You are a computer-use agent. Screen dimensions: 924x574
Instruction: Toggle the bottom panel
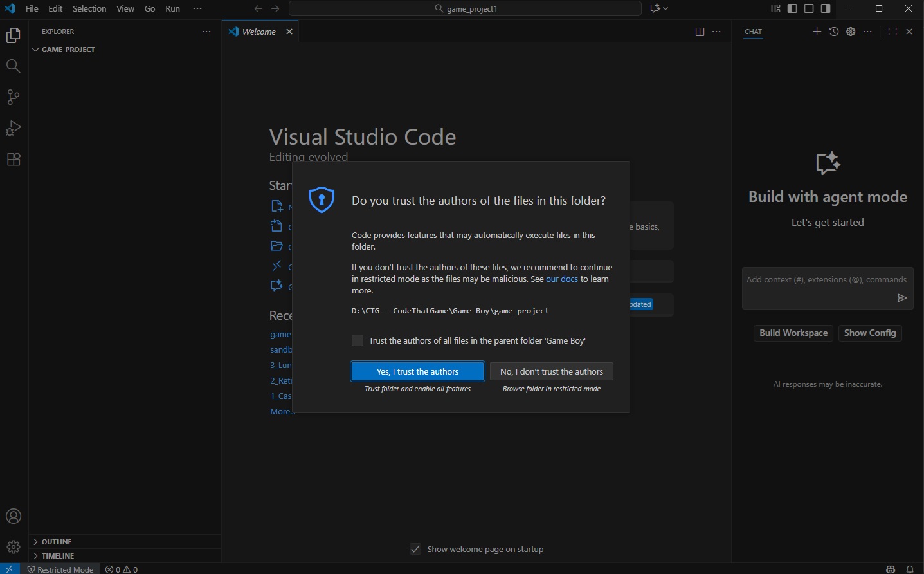[809, 9]
